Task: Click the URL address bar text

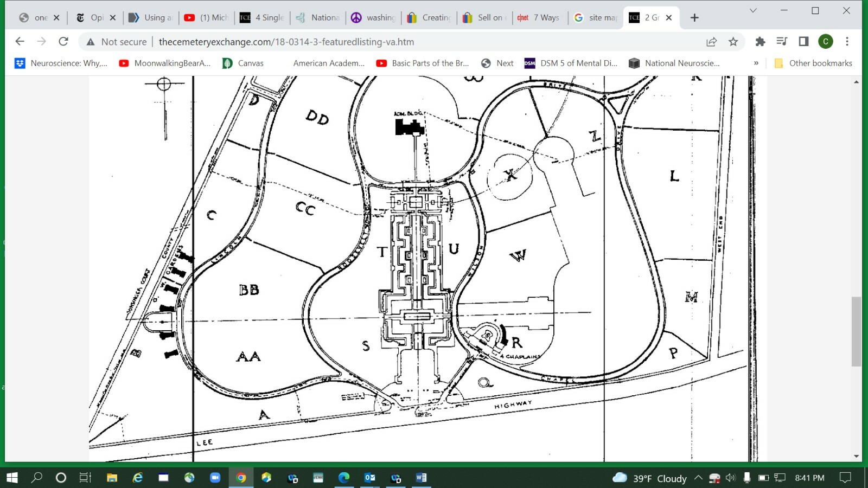Action: click(x=286, y=42)
